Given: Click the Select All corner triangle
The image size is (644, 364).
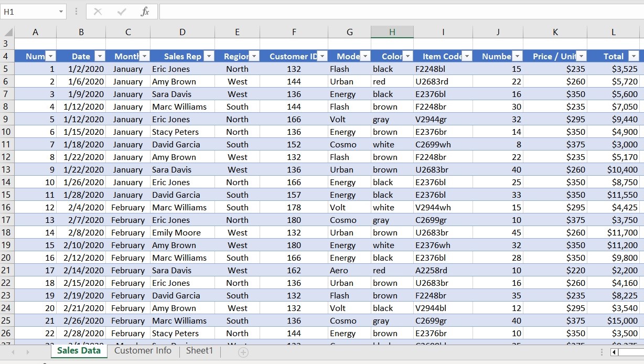Looking at the screenshot, I should (9, 32).
